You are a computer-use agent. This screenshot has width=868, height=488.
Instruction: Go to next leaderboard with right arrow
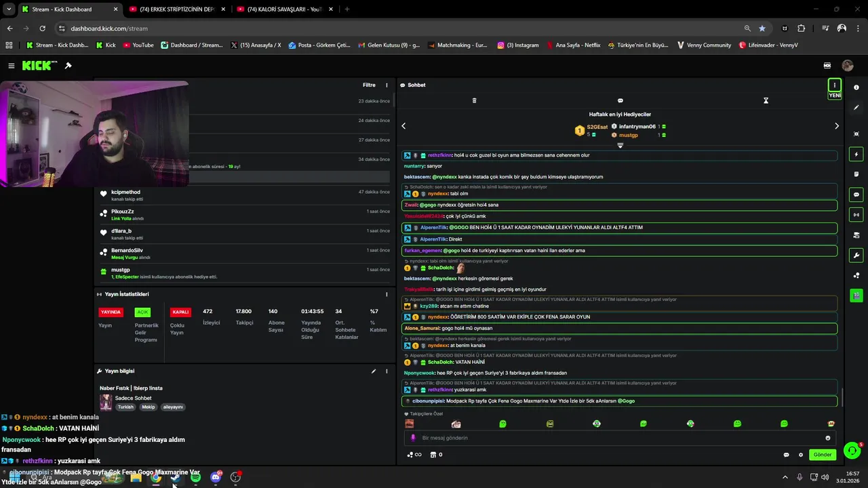point(836,126)
